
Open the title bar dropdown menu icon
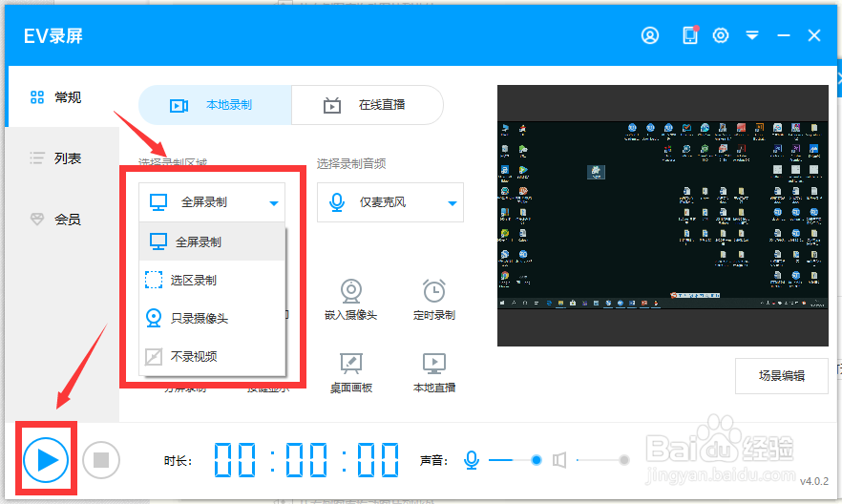click(x=752, y=35)
